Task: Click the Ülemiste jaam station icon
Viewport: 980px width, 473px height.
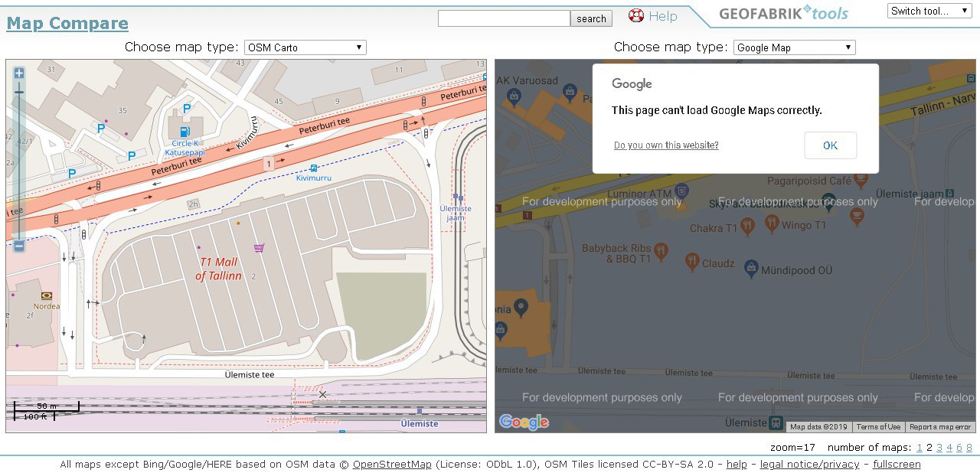Action: [458, 197]
